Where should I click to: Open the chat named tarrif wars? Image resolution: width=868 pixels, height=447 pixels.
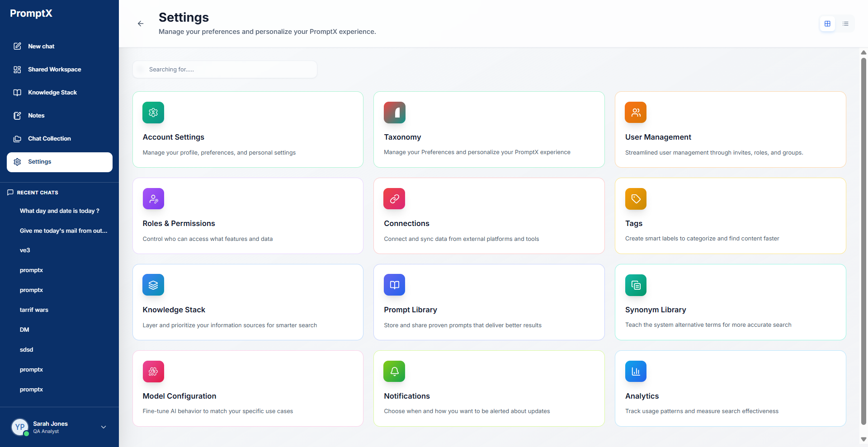coord(34,310)
